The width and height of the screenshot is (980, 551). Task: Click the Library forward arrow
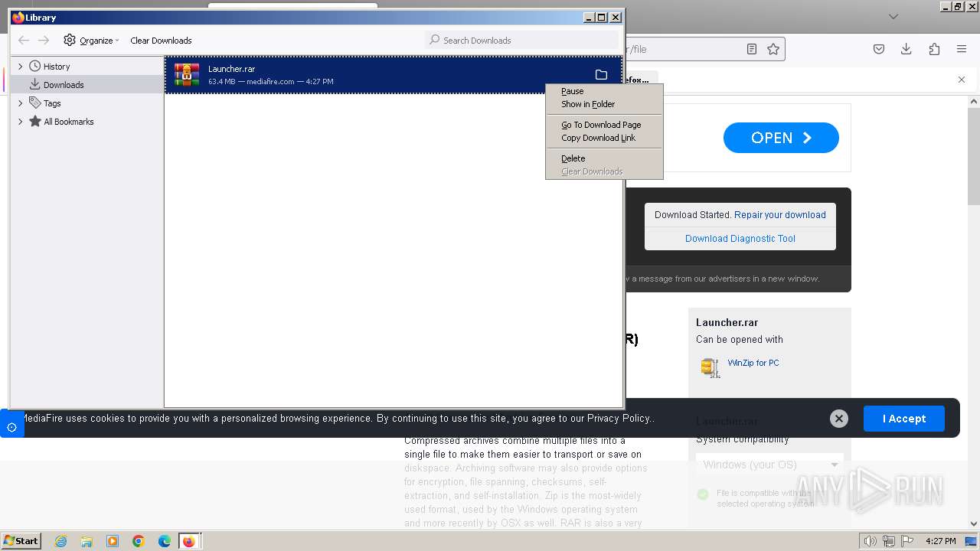44,41
